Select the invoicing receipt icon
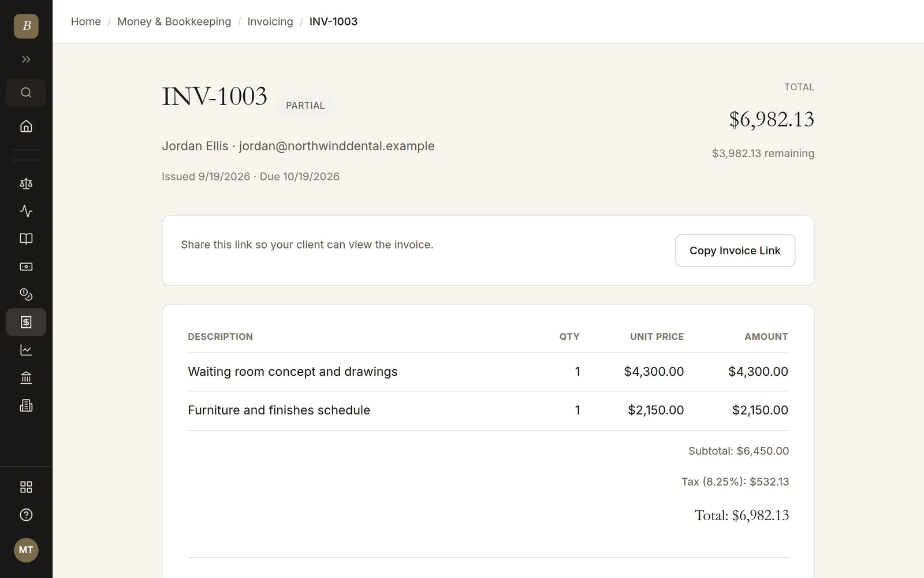924x578 pixels. click(x=26, y=322)
